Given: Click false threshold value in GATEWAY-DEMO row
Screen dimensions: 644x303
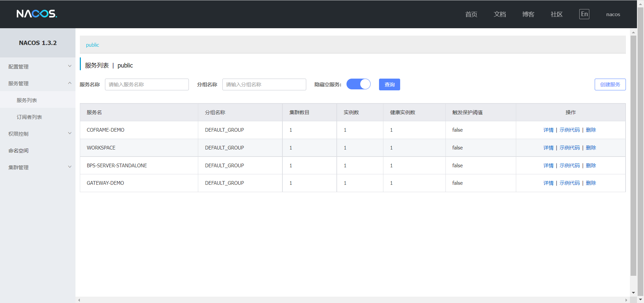Looking at the screenshot, I should 458,183.
